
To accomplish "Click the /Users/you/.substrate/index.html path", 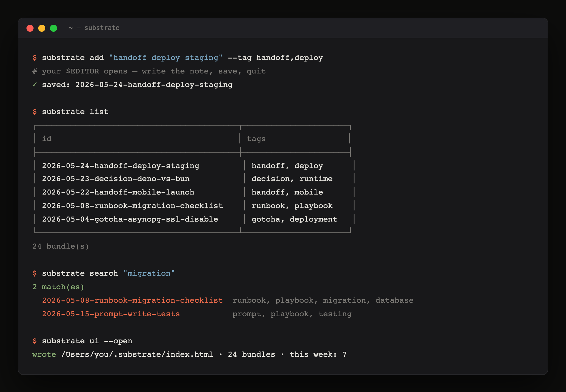I will (137, 354).
